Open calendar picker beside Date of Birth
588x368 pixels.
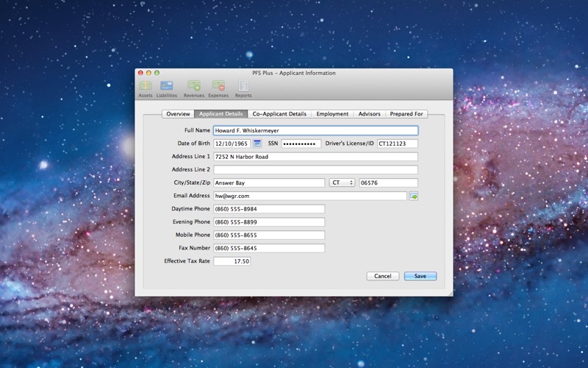[257, 144]
